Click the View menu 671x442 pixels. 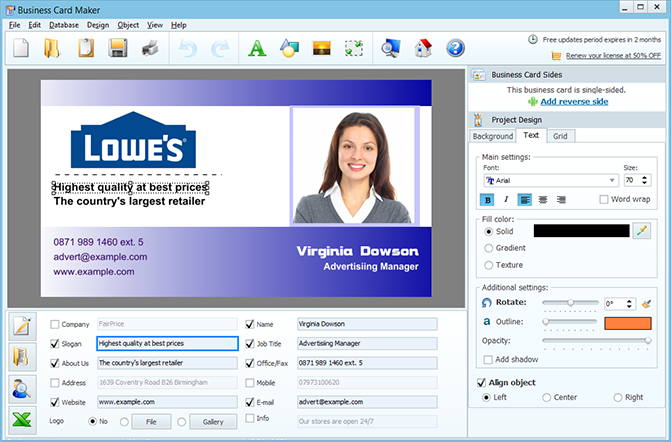tap(155, 25)
